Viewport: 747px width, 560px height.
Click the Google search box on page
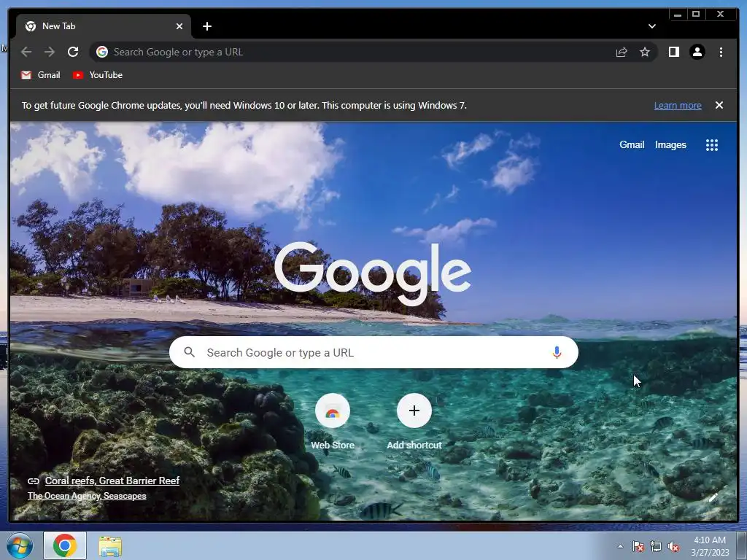(x=373, y=352)
